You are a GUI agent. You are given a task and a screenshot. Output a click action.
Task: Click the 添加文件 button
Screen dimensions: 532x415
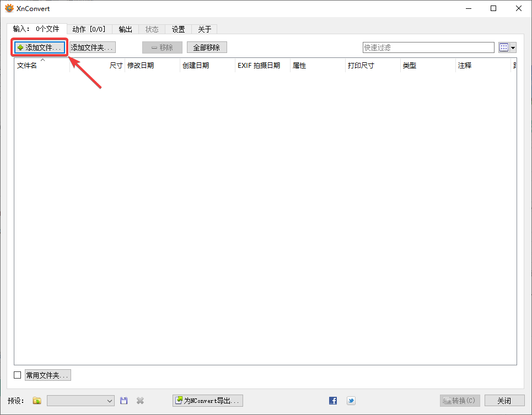[39, 47]
